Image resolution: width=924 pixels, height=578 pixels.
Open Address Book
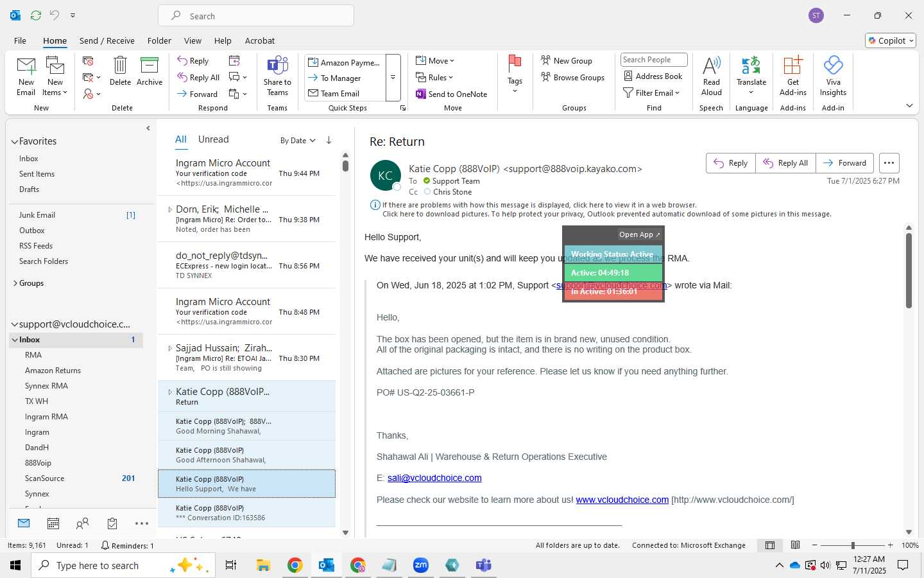[x=653, y=76]
